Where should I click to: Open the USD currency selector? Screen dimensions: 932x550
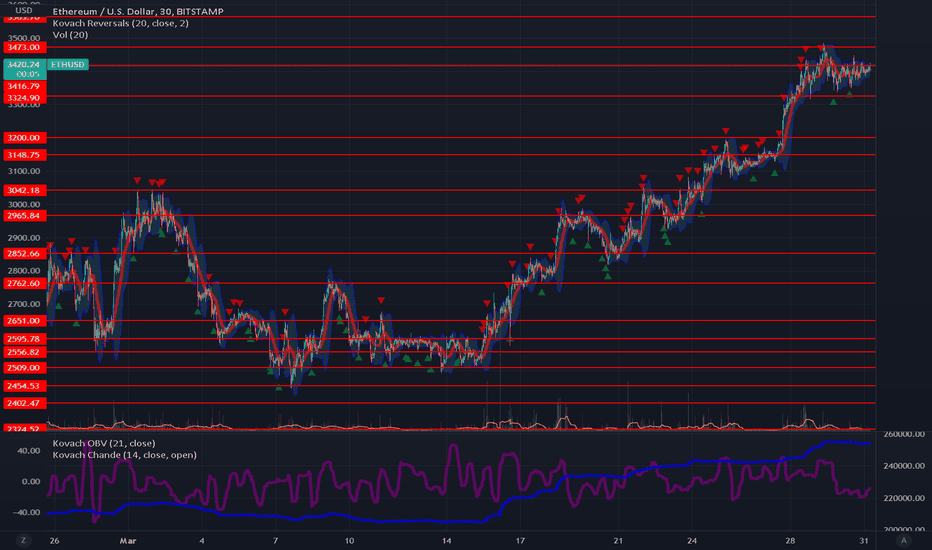[x=24, y=11]
